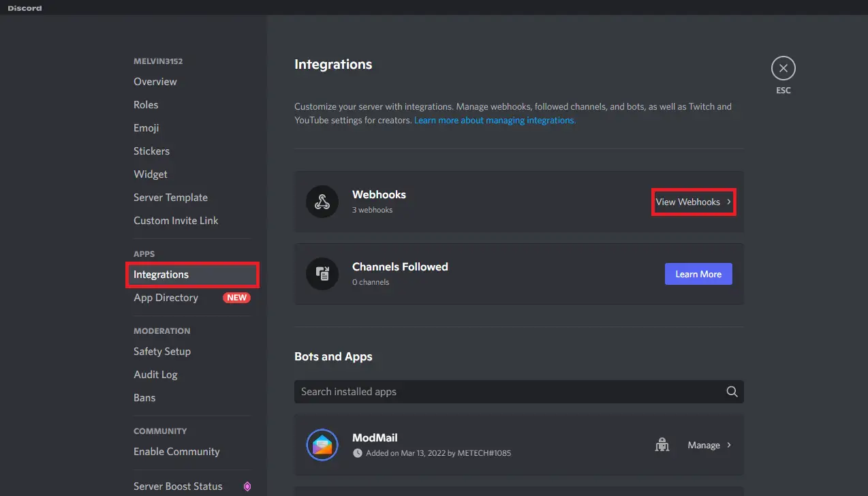The width and height of the screenshot is (868, 496).
Task: Click the Bots and Apps heading
Action: click(x=333, y=356)
